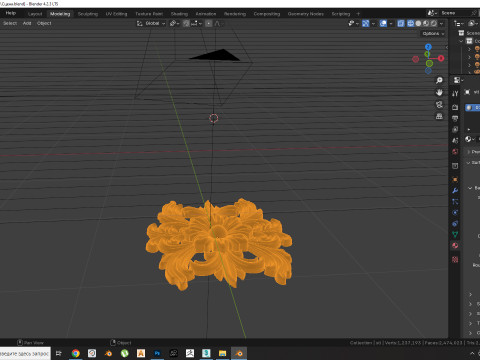The width and height of the screenshot is (480, 360).
Task: Open the Scene properties tab icon
Action: 455,141
